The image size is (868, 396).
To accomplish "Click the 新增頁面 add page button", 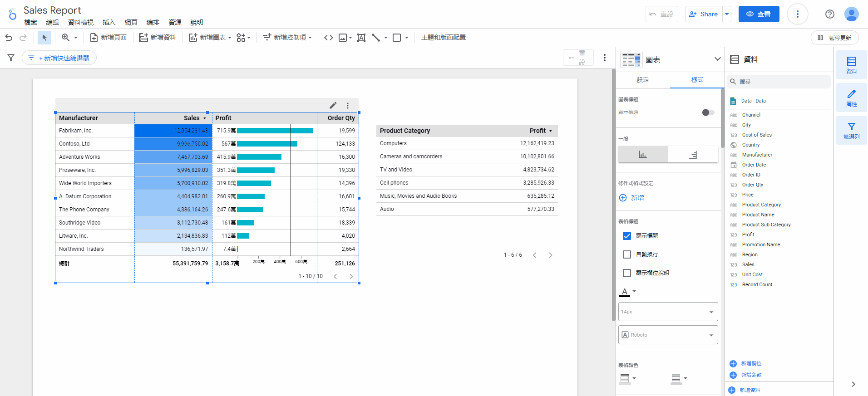I will tap(108, 38).
